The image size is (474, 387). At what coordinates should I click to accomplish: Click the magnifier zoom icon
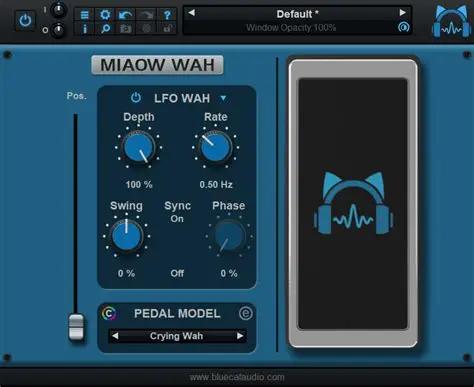click(x=105, y=29)
